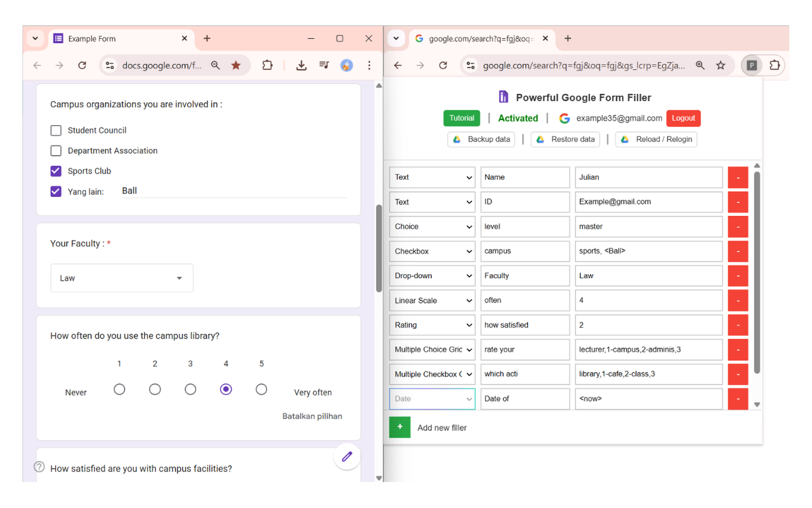
Task: Reload the Example Form page
Action: click(82, 65)
